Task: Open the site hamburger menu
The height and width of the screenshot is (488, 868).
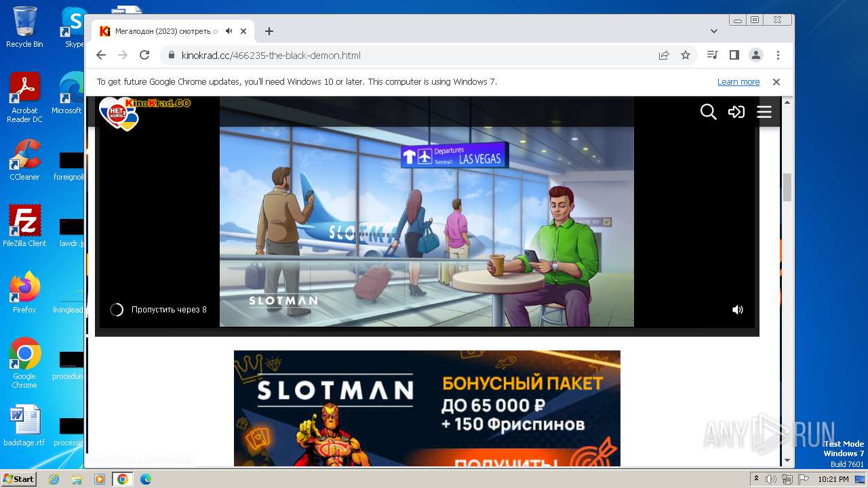Action: [764, 112]
